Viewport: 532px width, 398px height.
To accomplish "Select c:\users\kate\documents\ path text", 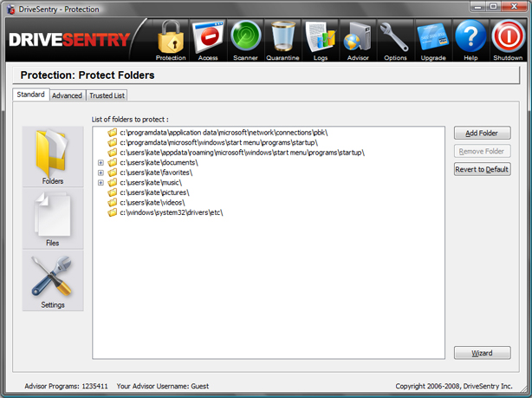I will coord(159,163).
